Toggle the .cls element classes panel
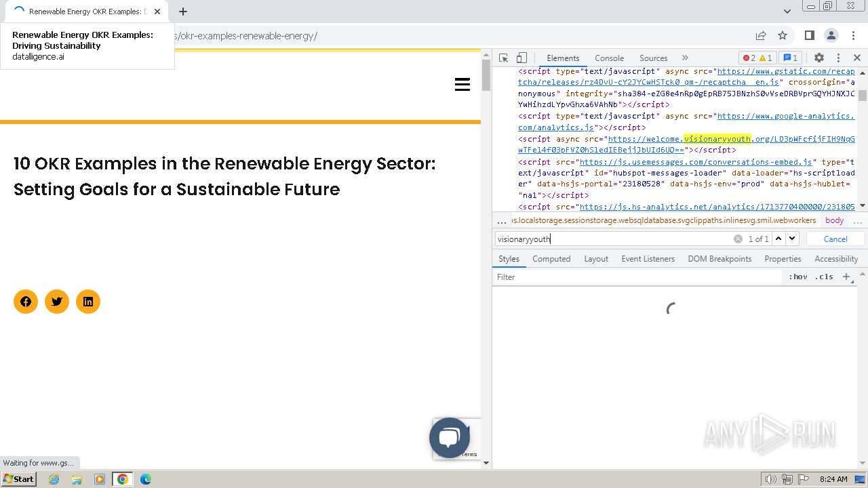 824,277
